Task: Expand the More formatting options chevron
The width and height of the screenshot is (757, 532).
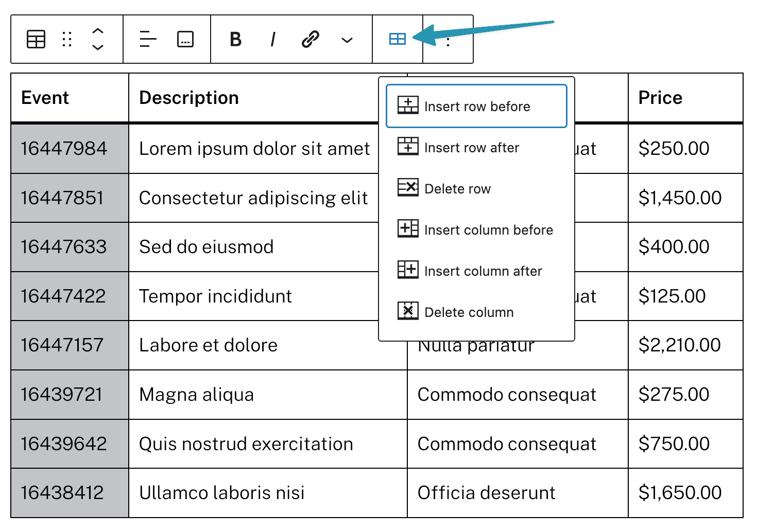Action: tap(348, 40)
